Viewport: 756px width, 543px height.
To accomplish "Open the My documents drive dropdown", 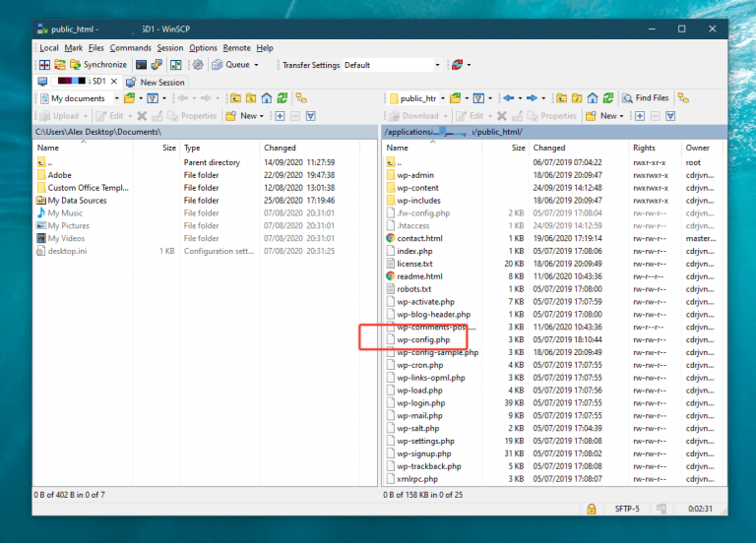I will click(x=116, y=98).
